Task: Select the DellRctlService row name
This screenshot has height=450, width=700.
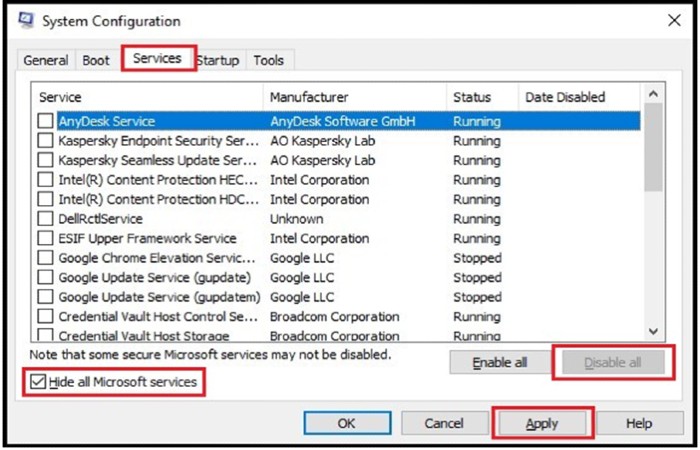Action: (x=100, y=219)
